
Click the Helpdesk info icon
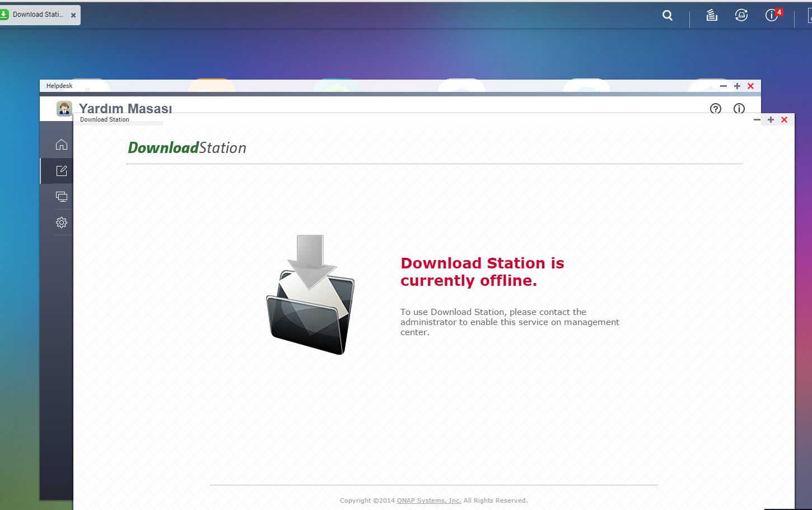coord(739,109)
